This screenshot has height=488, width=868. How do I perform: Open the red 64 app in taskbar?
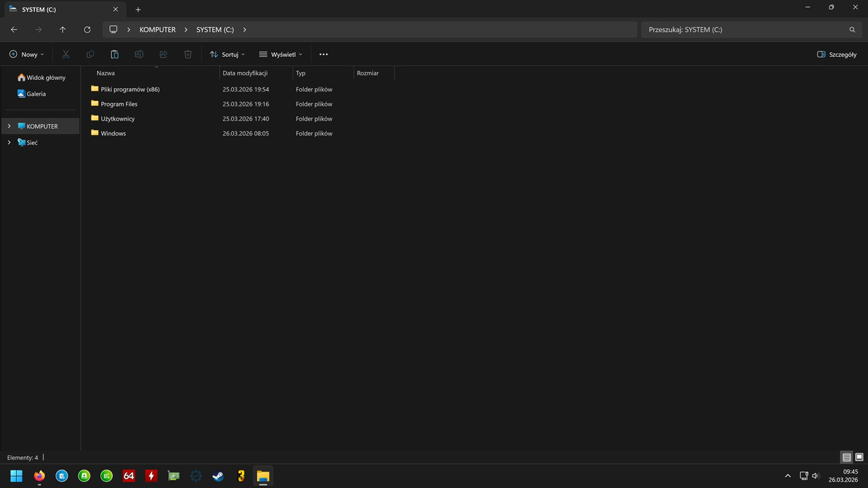(129, 476)
